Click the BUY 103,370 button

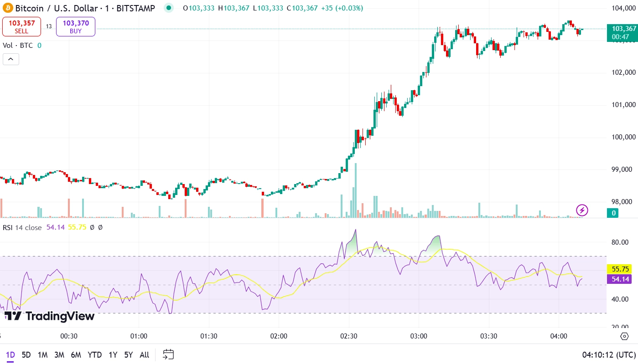[x=76, y=26]
